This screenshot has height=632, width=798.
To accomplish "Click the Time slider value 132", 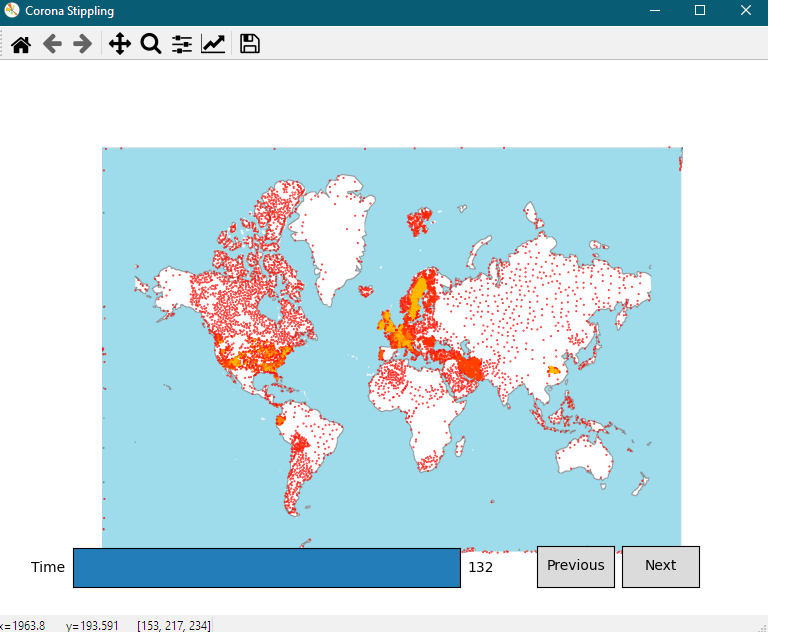I will click(480, 567).
